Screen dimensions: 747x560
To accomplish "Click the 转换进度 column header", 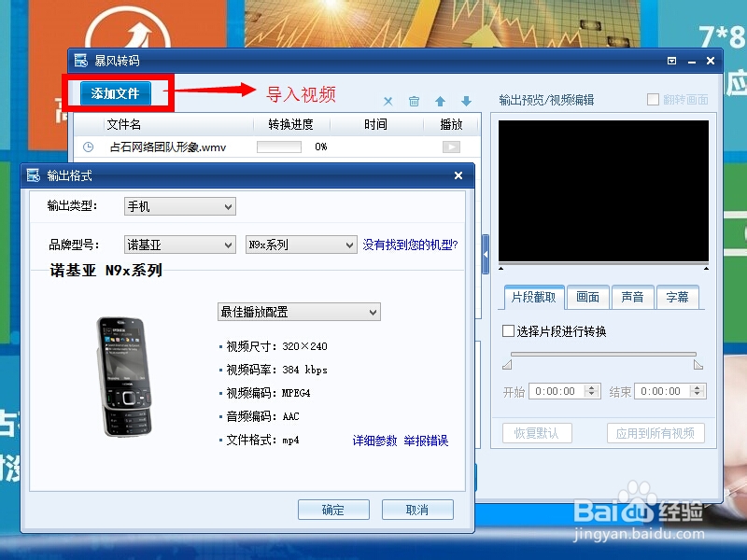I will pyautogui.click(x=291, y=125).
